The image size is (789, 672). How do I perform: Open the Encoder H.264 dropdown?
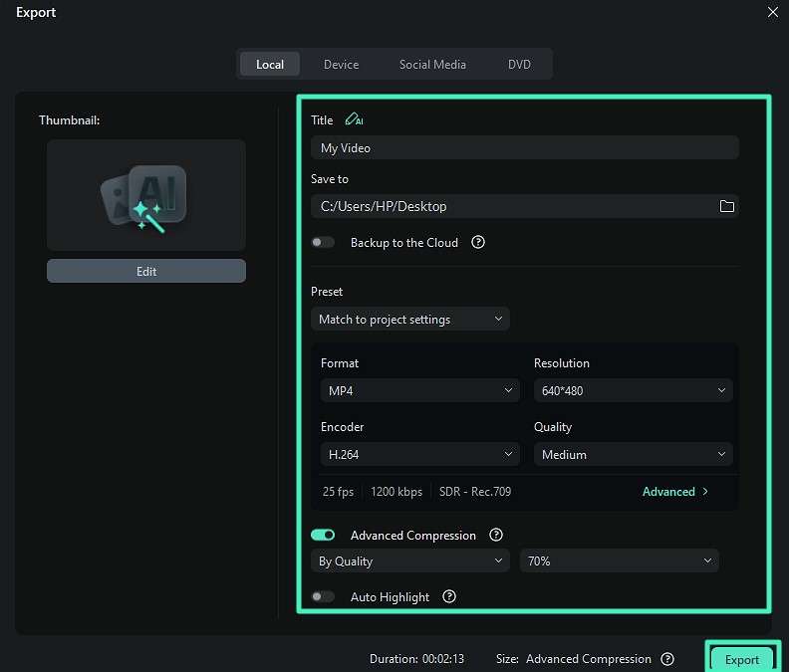pyautogui.click(x=419, y=454)
